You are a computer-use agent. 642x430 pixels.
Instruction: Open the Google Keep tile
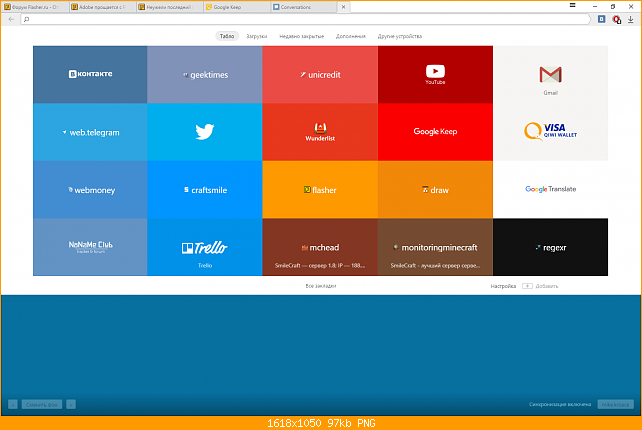435,132
